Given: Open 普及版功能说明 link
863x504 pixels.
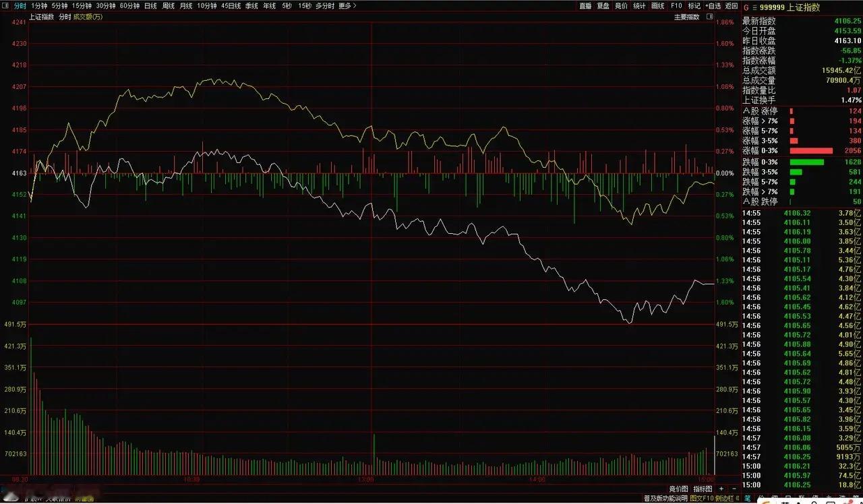Looking at the screenshot, I should click(665, 499).
